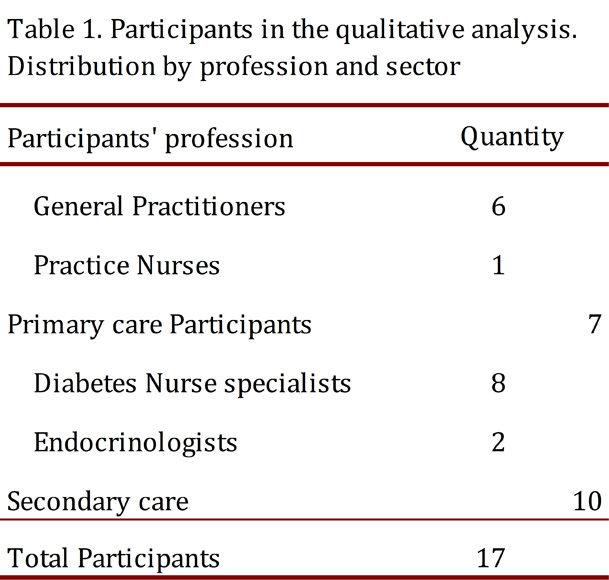The image size is (609, 580).
Task: Click the 'Quantity' column header
Action: pos(511,136)
